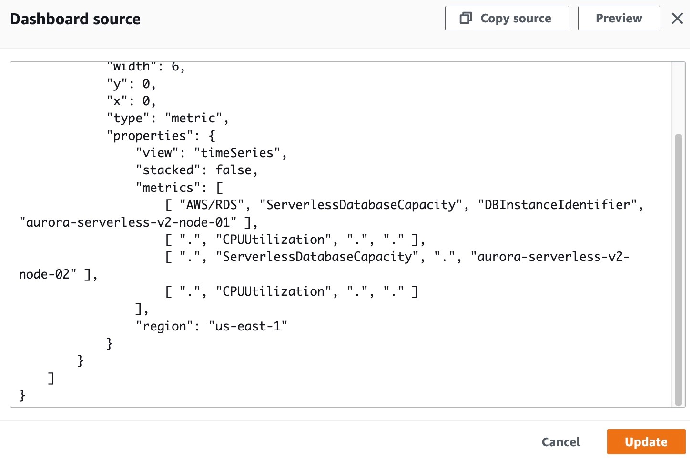690x459 pixels.
Task: Click the orange Update button
Action: 646,442
